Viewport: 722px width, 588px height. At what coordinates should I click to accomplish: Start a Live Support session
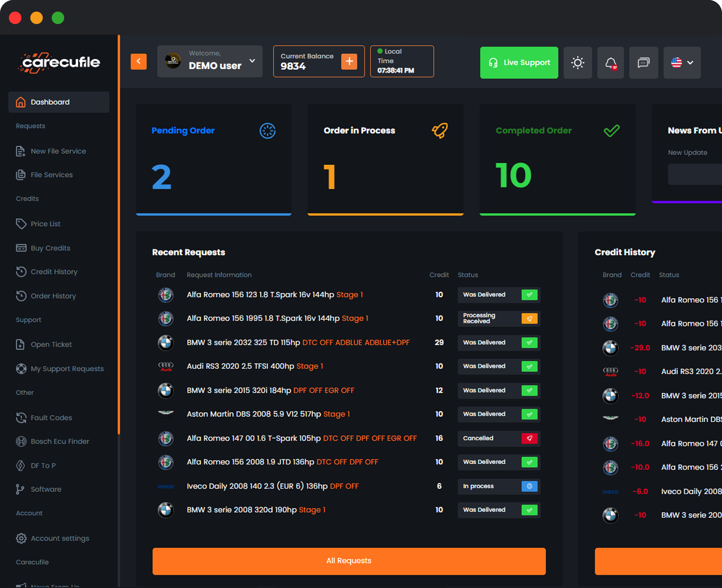[x=519, y=63]
